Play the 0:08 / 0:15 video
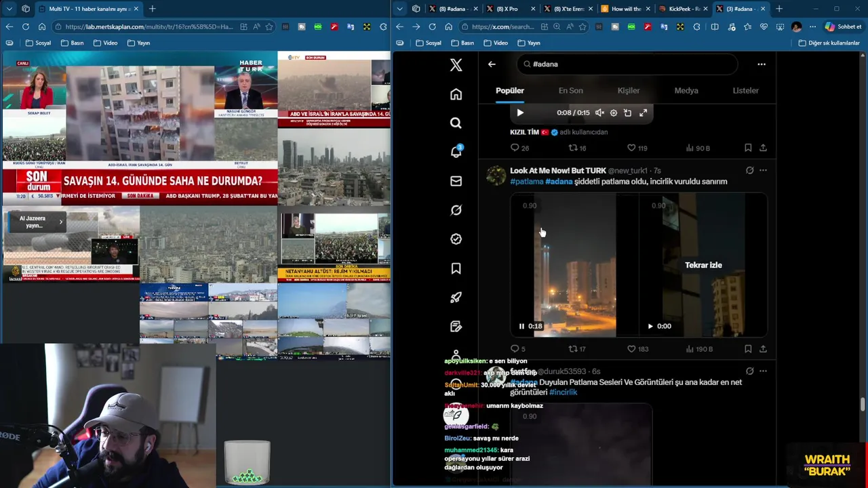The height and width of the screenshot is (488, 868). (x=520, y=113)
